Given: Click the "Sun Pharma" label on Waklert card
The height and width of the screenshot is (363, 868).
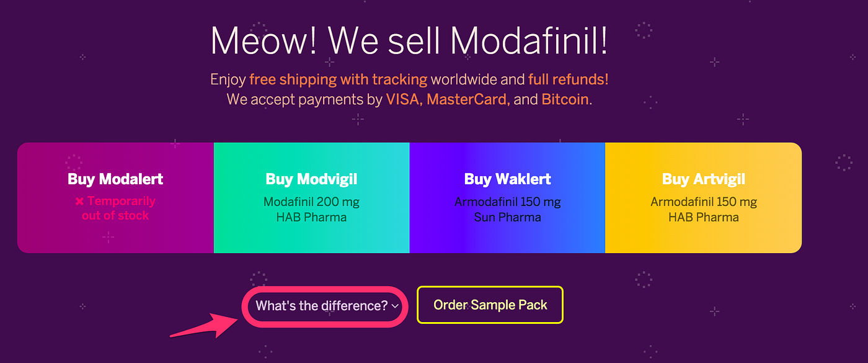Looking at the screenshot, I should coord(507,217).
